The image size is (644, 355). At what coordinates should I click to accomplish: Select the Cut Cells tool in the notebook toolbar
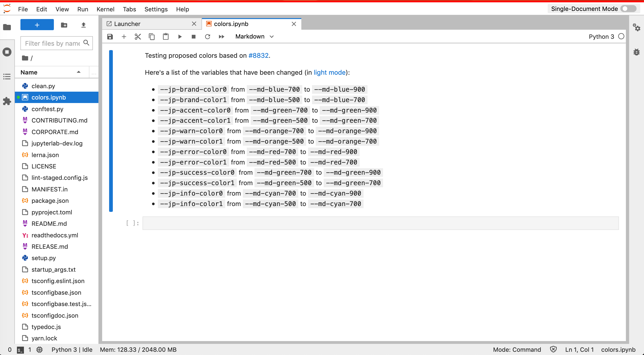click(x=138, y=36)
